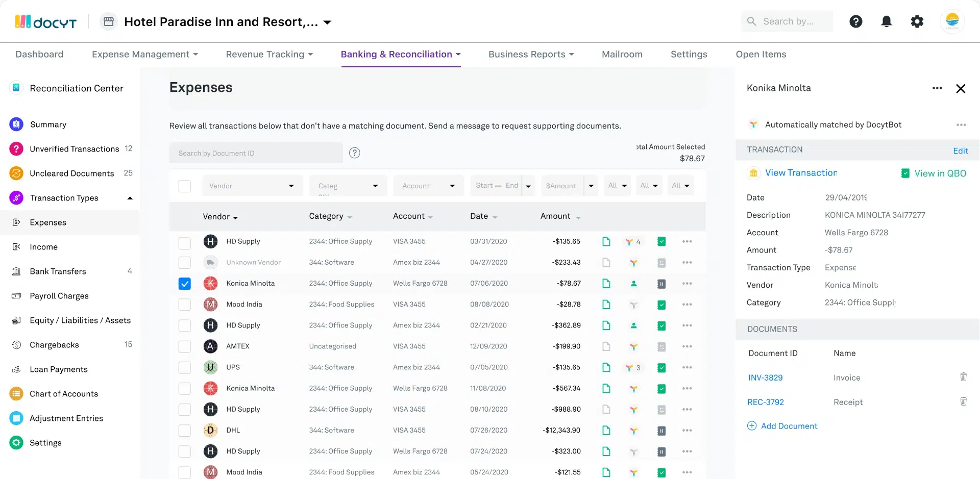Open the Account filter dropdown
980x479 pixels.
428,186
